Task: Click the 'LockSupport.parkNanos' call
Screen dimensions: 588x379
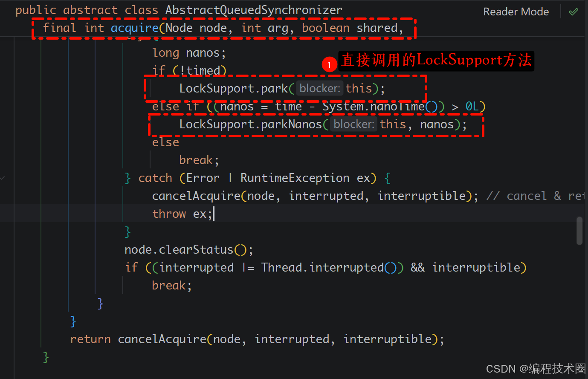Action: point(250,124)
